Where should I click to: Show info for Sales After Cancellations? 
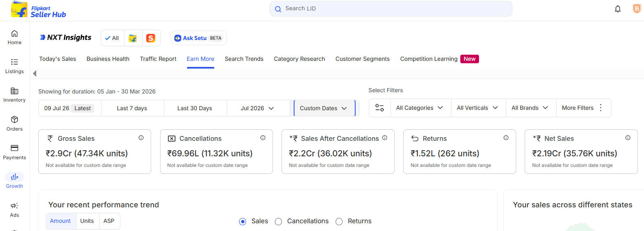coord(385,138)
